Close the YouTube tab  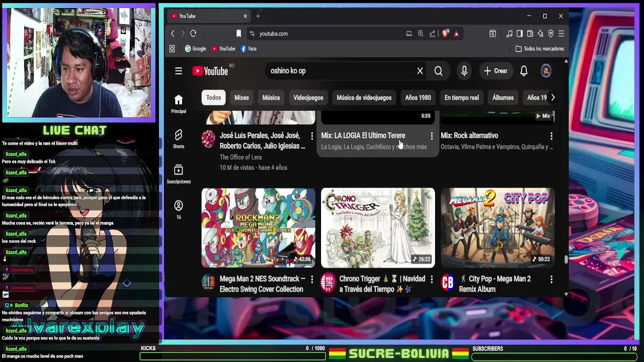coord(245,16)
